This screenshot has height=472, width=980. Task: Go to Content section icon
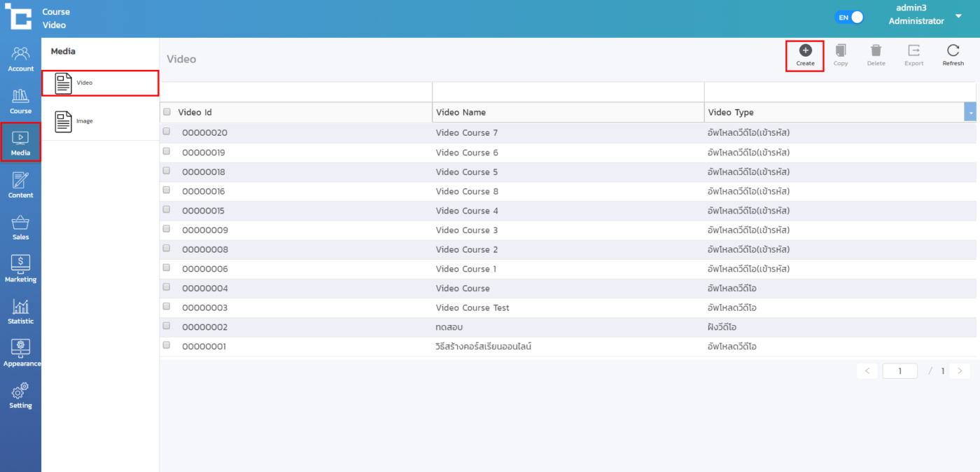pyautogui.click(x=20, y=185)
